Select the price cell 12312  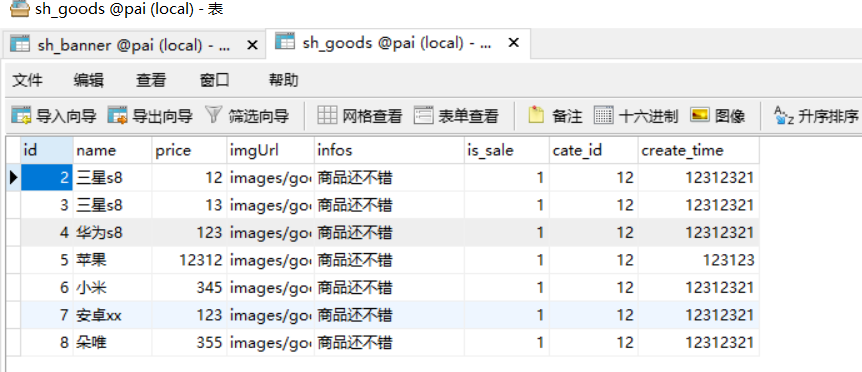pyautogui.click(x=189, y=260)
